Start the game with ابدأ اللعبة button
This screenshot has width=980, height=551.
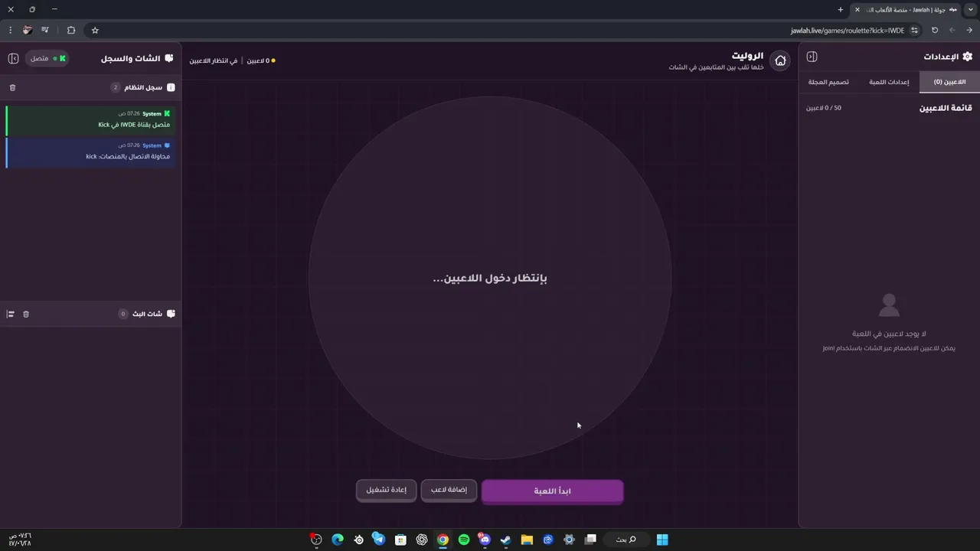click(x=552, y=491)
